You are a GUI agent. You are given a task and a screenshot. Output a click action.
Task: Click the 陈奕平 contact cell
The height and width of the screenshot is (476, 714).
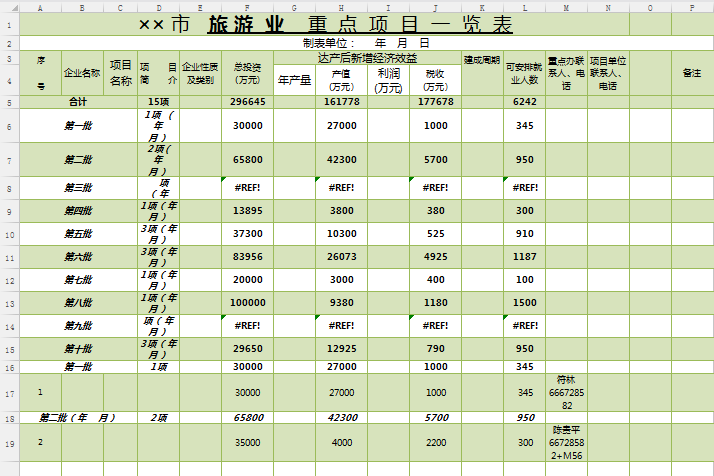tap(566, 442)
